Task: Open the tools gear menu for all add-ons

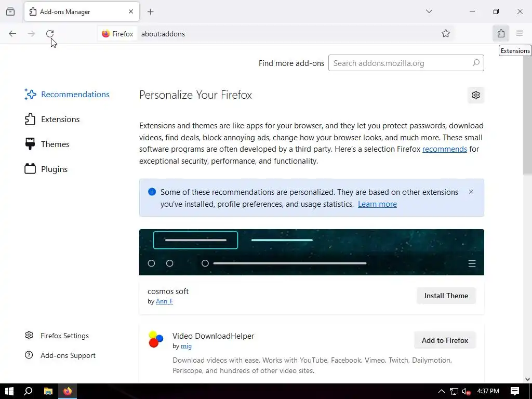Action: 476,95
